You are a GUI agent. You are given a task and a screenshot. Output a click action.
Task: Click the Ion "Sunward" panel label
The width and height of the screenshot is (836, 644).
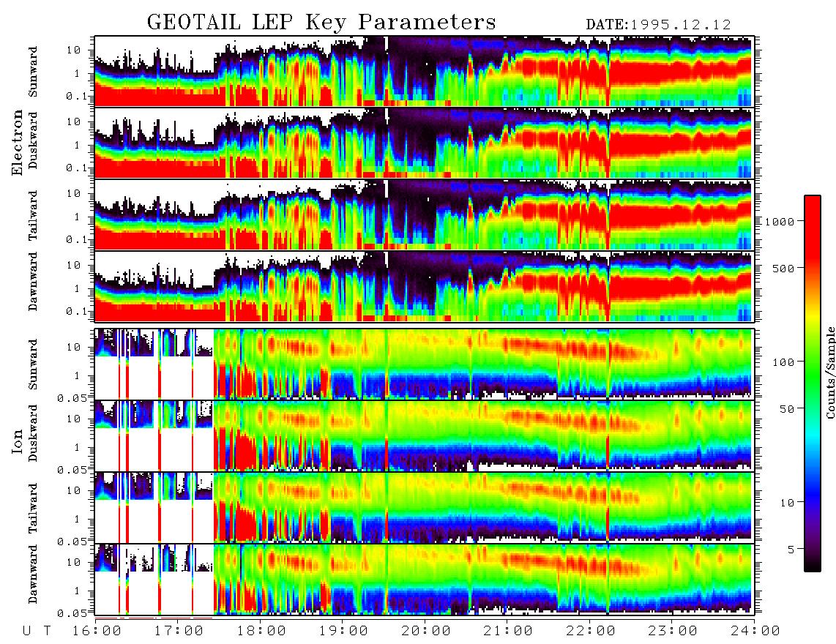click(x=33, y=364)
